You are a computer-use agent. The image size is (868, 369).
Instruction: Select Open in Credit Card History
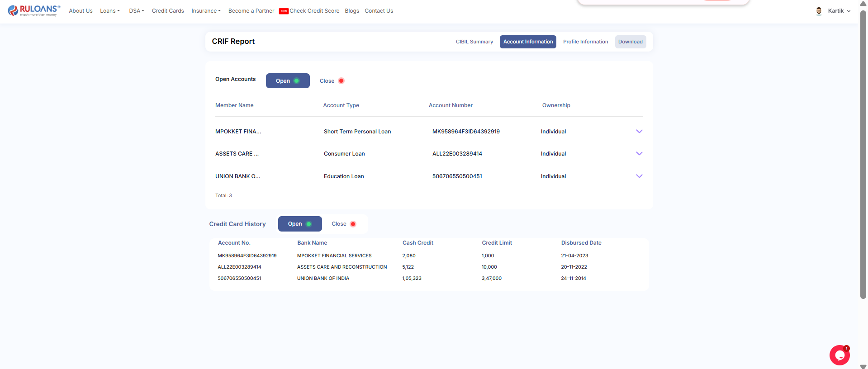(x=299, y=224)
